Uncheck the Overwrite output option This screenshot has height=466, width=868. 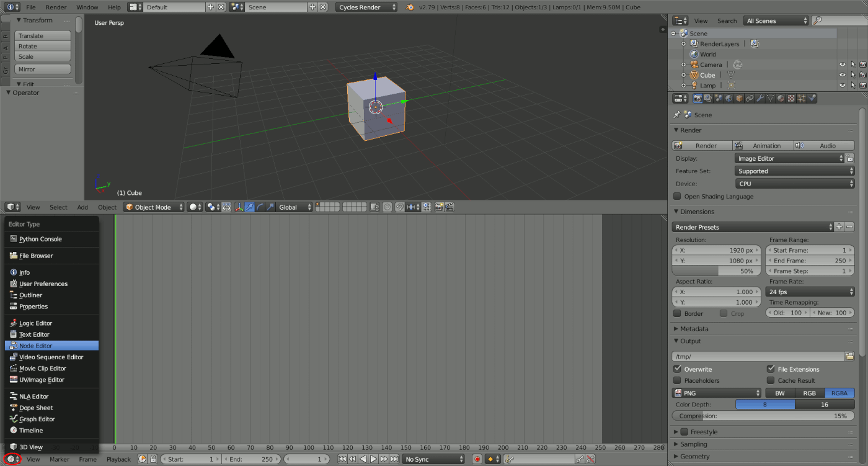pos(677,369)
